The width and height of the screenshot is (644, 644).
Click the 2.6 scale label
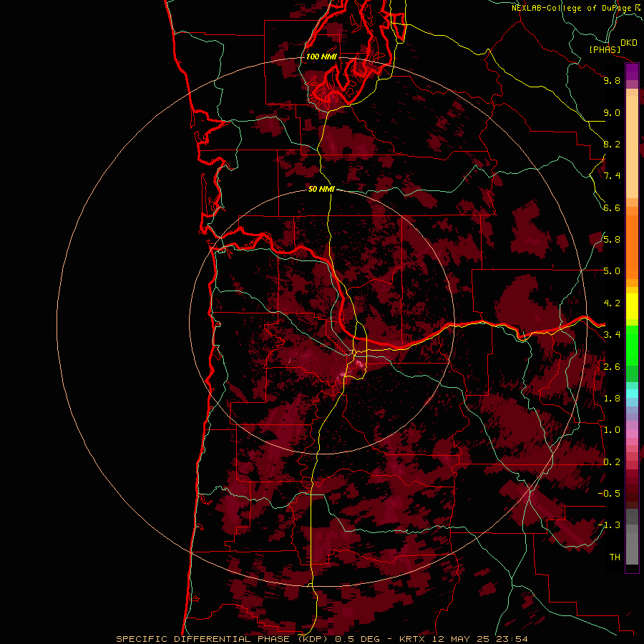click(612, 367)
